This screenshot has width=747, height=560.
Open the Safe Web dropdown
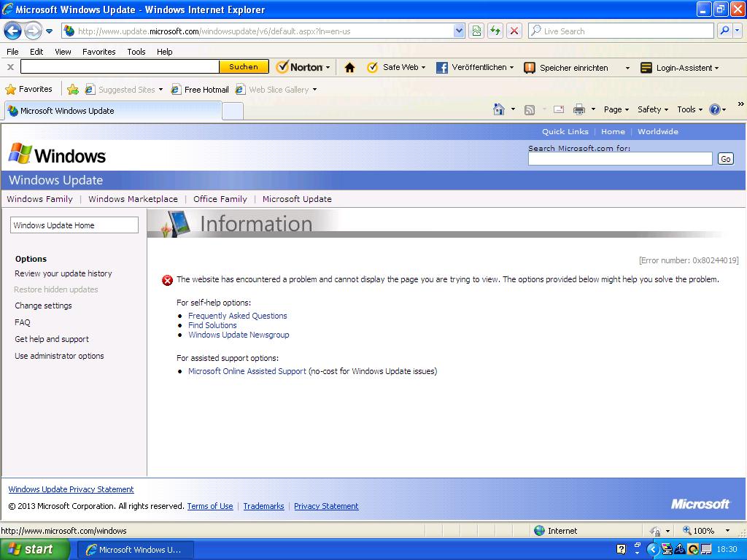pos(396,67)
